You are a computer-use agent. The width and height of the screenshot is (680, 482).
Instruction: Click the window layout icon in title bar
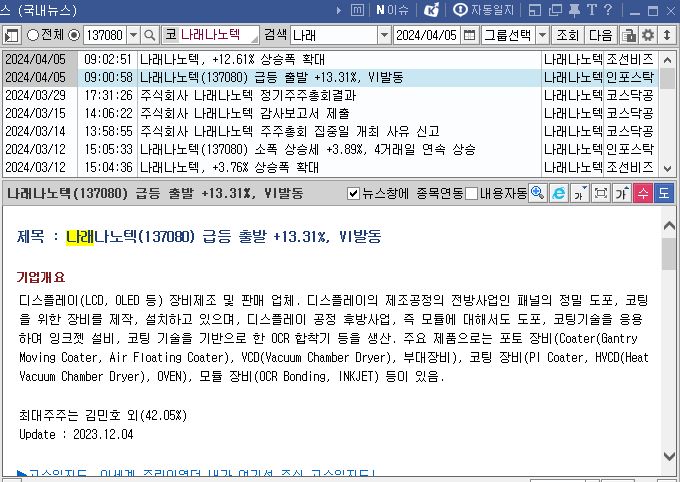click(x=535, y=10)
